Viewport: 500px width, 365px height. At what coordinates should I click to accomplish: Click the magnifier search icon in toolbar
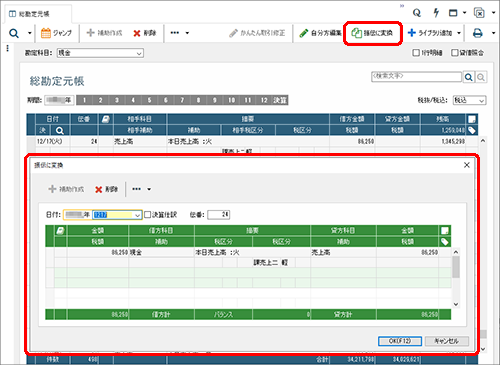point(14,33)
